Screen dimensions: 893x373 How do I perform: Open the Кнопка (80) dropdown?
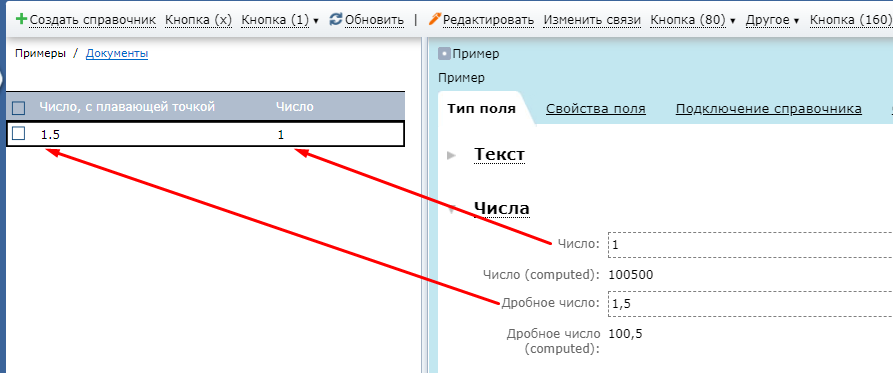click(x=693, y=20)
